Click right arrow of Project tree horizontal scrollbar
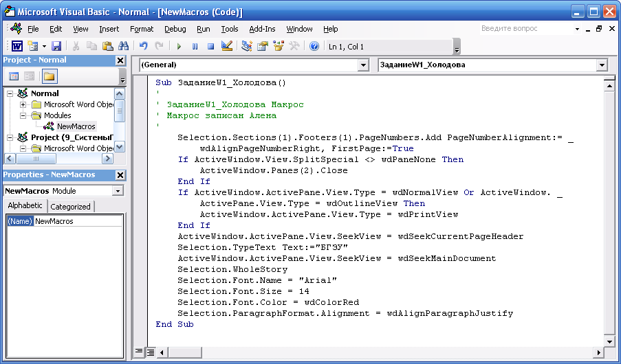Image resolution: width=621 pixels, height=364 pixels. click(x=107, y=159)
